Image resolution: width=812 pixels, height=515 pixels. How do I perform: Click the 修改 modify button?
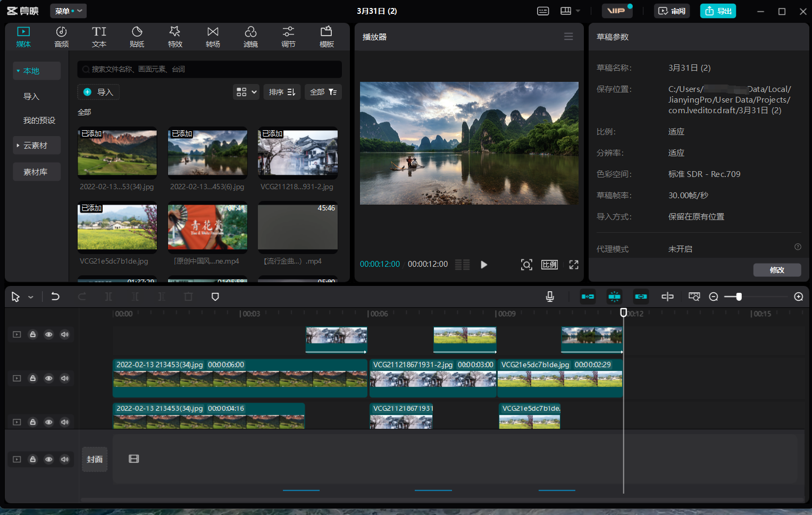[x=777, y=270]
